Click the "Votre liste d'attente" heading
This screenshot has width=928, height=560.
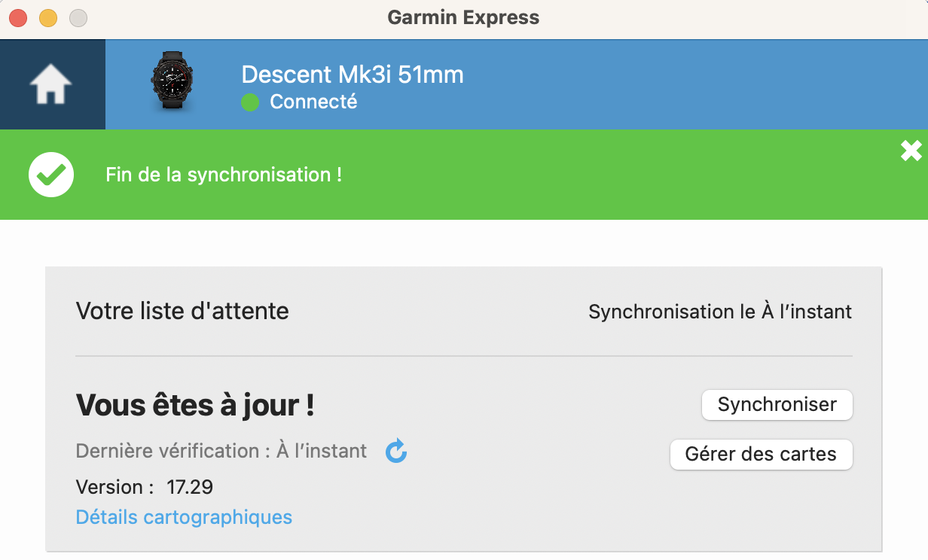[x=182, y=311]
